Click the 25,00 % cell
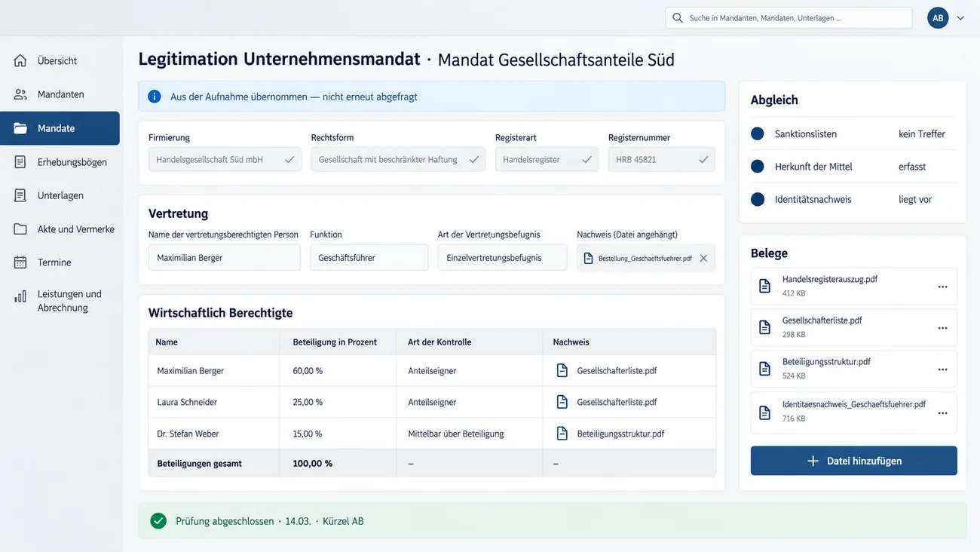The height and width of the screenshot is (552, 980). pyautogui.click(x=308, y=402)
